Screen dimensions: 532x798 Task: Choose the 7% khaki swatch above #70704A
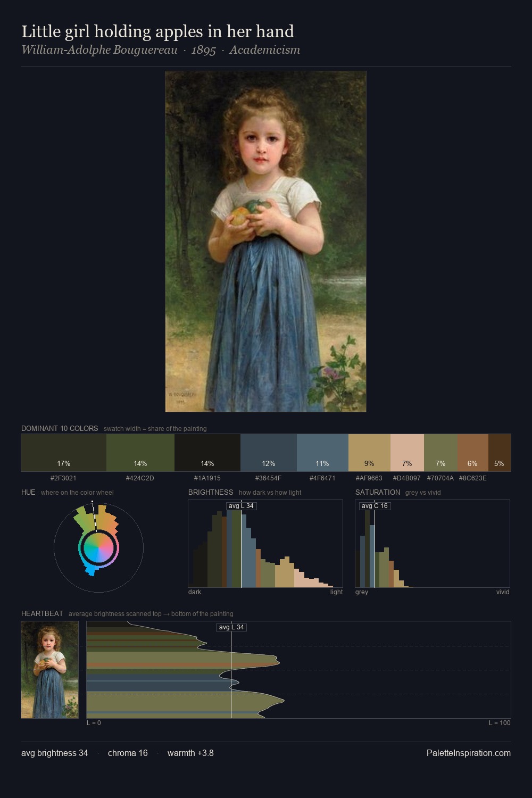[440, 453]
